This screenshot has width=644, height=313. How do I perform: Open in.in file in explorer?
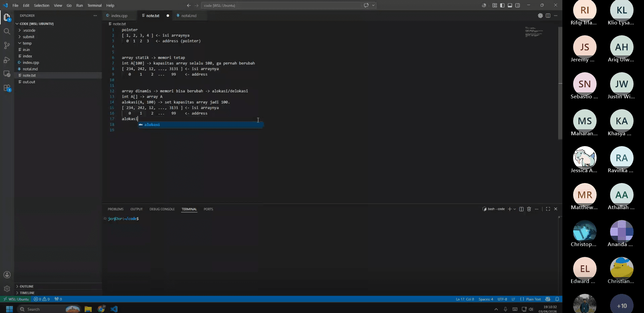pyautogui.click(x=58, y=49)
